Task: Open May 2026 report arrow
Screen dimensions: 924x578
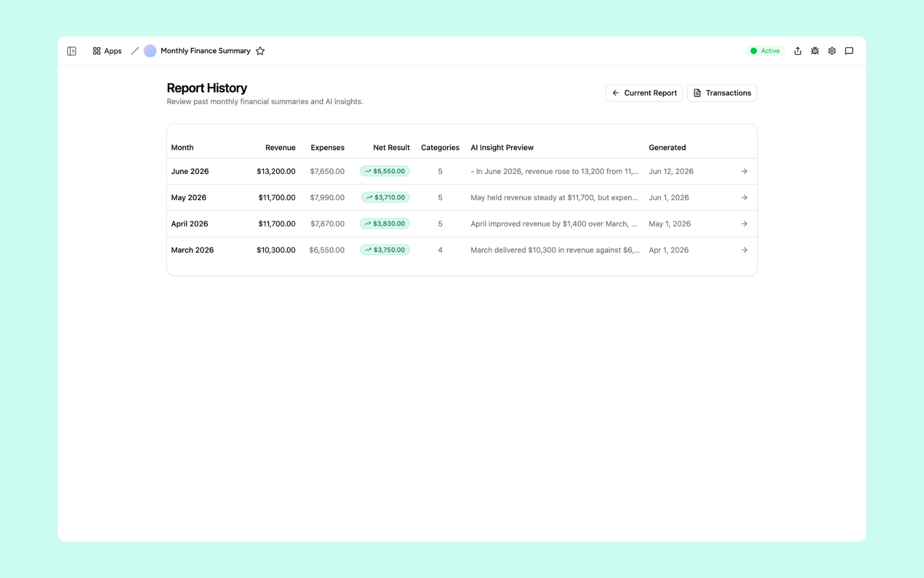Action: click(x=744, y=197)
